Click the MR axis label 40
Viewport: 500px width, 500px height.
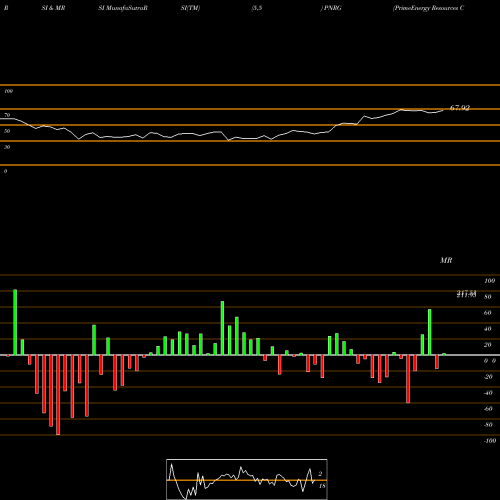[488, 329]
